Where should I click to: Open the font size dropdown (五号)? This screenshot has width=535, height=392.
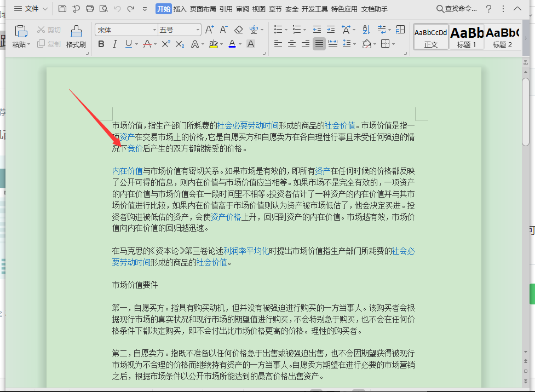pyautogui.click(x=198, y=30)
